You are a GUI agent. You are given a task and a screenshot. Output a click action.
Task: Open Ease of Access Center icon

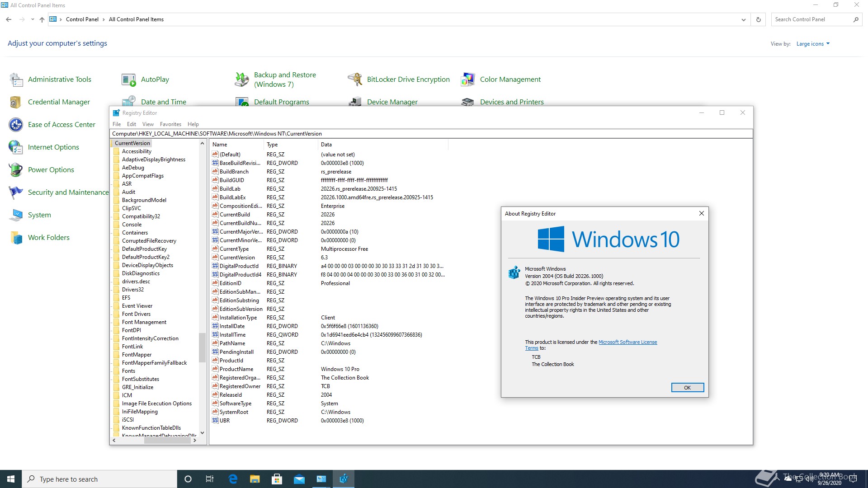point(16,125)
